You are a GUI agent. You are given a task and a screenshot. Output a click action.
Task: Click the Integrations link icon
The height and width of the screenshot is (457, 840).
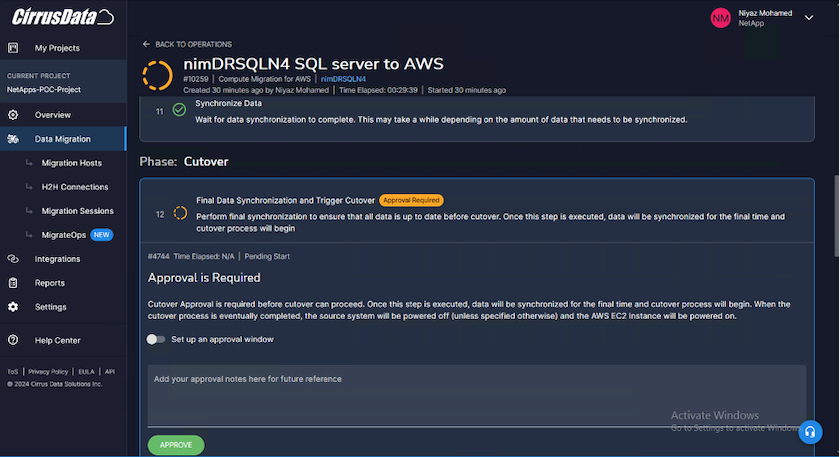point(13,259)
